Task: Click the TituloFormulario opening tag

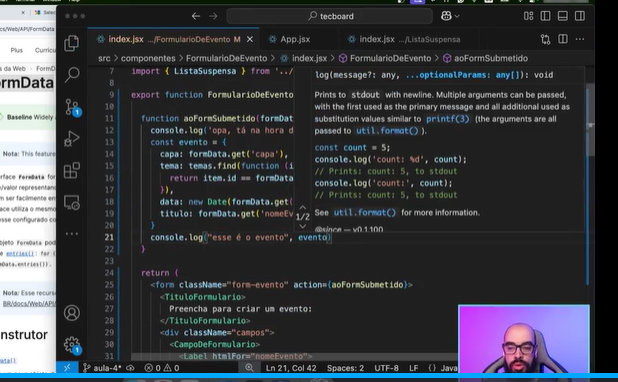Action: pos(203,297)
